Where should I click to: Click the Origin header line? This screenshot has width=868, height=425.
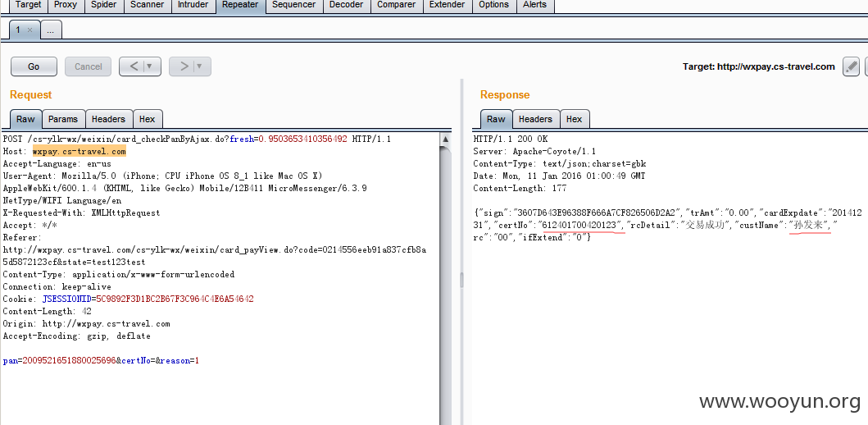(x=86, y=323)
